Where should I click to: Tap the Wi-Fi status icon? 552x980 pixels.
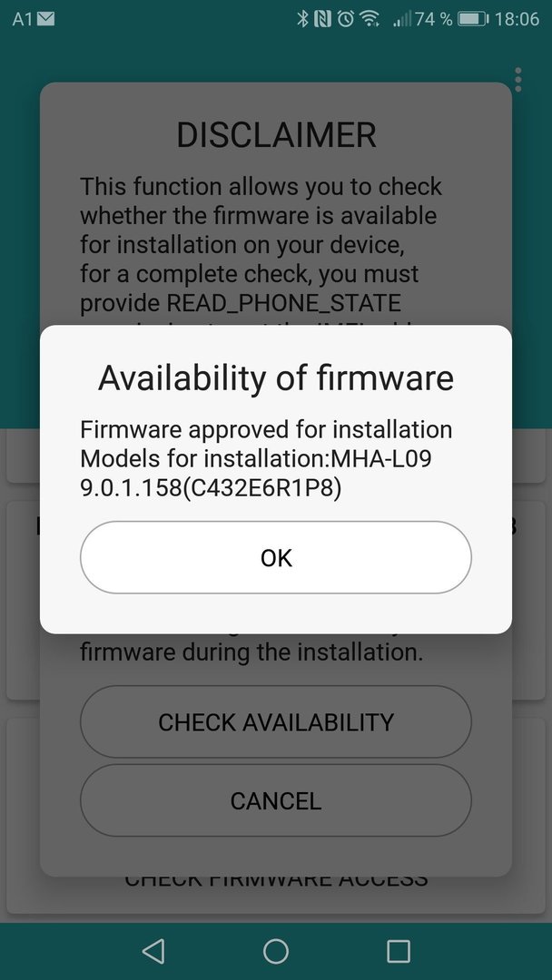coord(370,19)
